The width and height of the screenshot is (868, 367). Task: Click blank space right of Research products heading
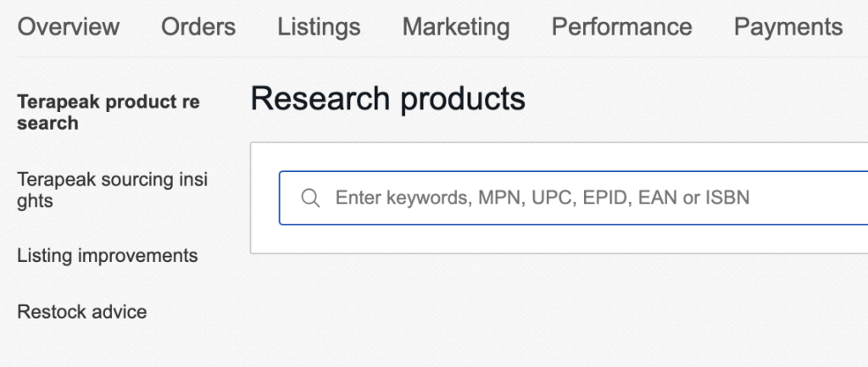pyautogui.click(x=692, y=98)
